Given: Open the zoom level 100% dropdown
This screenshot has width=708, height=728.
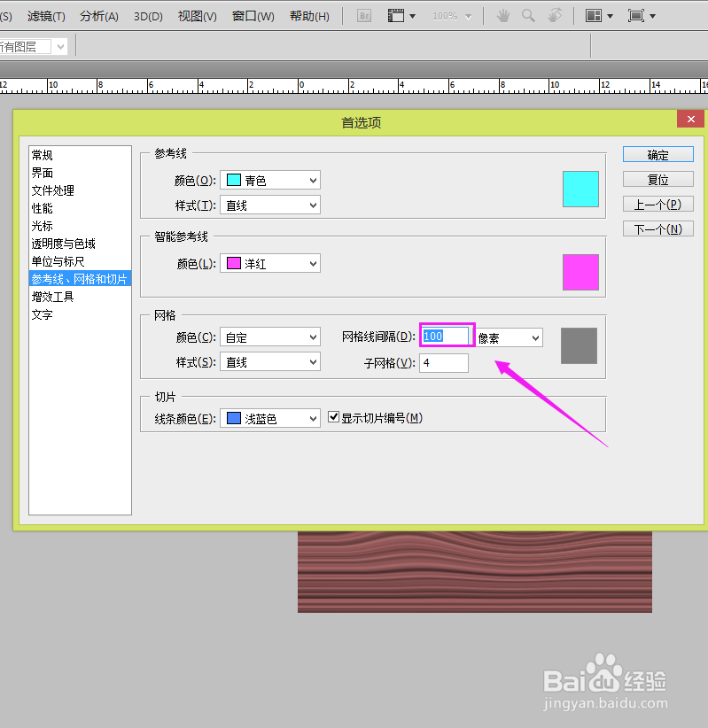Looking at the screenshot, I should (451, 17).
